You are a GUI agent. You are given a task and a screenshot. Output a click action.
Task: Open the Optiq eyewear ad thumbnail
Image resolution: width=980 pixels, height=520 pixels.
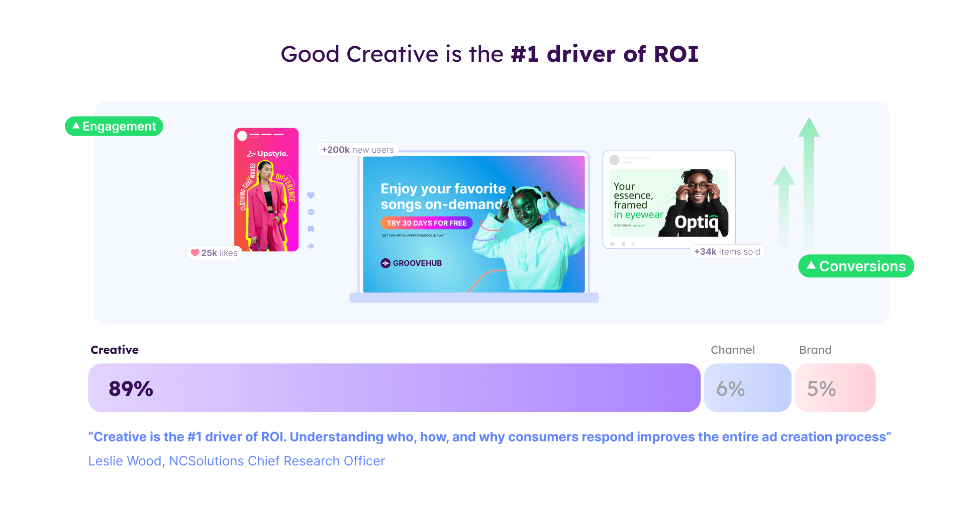point(668,203)
